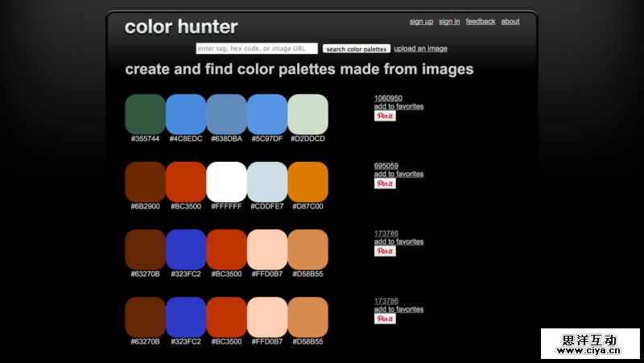Click the search color palettes button
This screenshot has height=363, width=644.
[x=357, y=49]
